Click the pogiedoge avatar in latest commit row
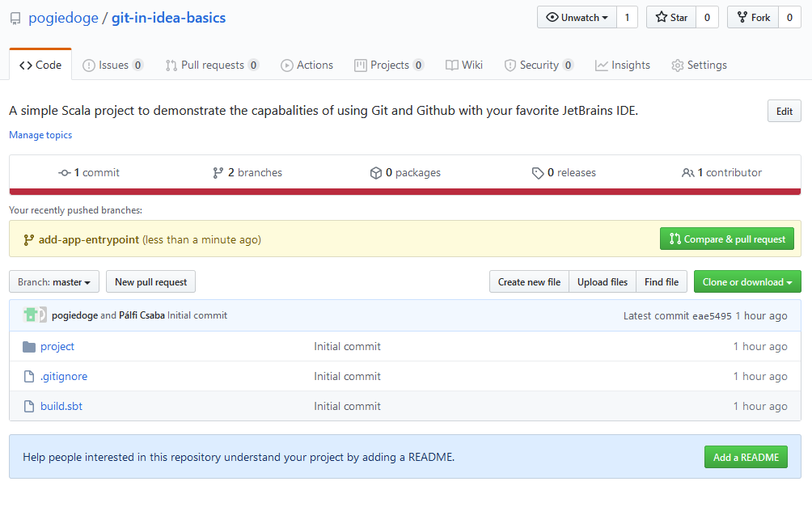The width and height of the screenshot is (812, 507). coord(31,315)
